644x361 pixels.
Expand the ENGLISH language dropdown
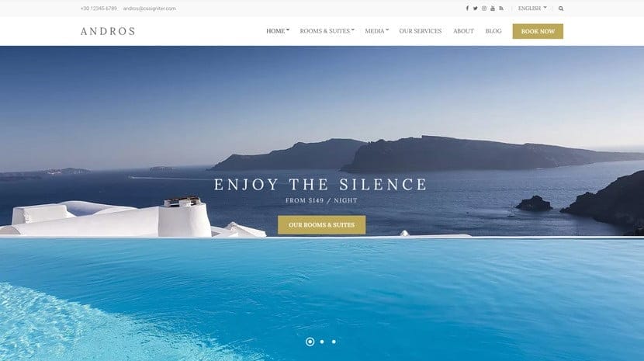[x=532, y=9]
